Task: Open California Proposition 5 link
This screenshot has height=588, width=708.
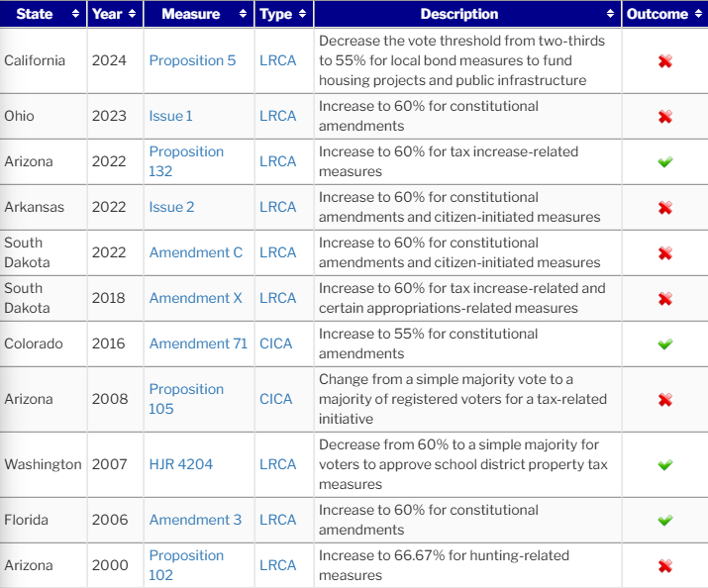Action: click(192, 60)
